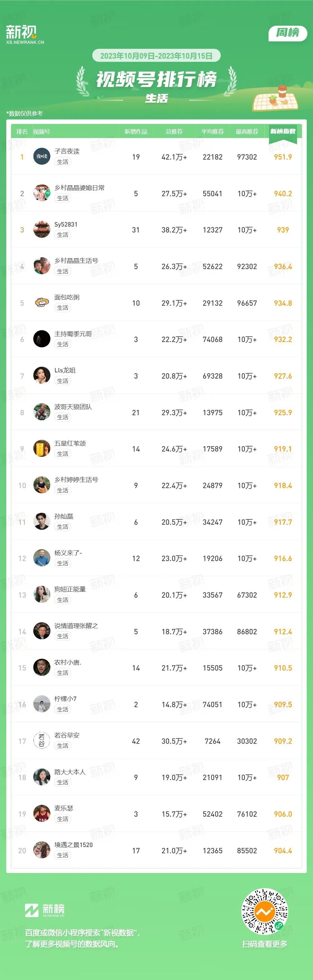Click the 生活 tag under 孙灿磊
Screen dimensions: 313x980
63,527
